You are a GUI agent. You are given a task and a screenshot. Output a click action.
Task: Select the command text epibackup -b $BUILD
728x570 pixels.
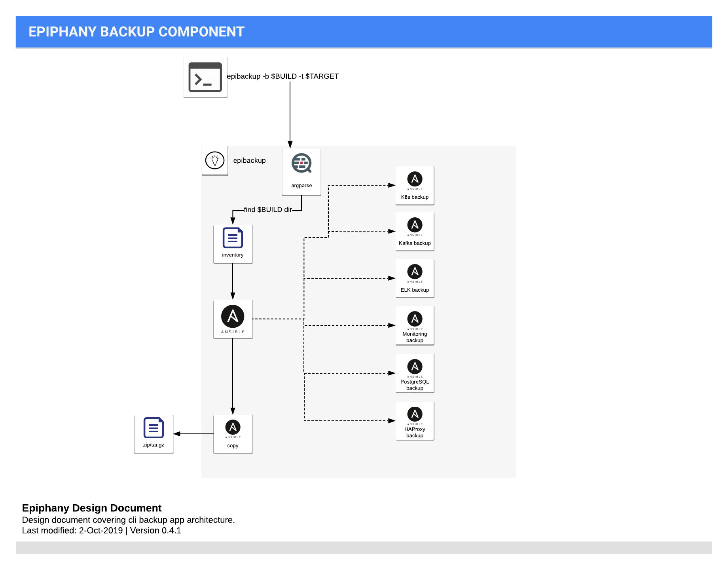tap(282, 76)
